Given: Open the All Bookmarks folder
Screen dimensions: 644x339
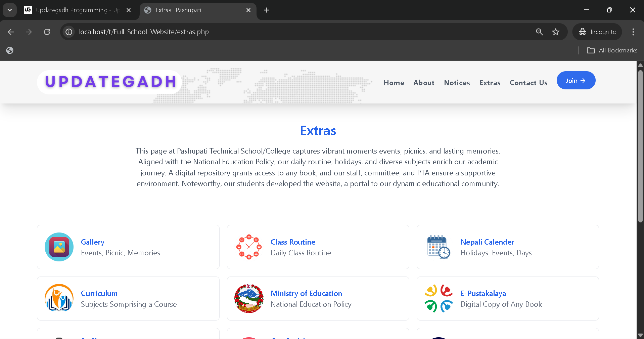Looking at the screenshot, I should tap(612, 50).
